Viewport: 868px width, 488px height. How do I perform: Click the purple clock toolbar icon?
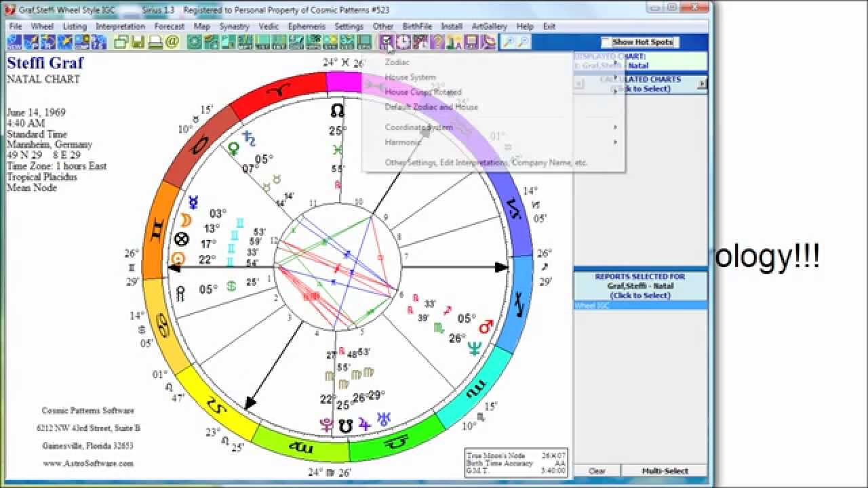[x=403, y=42]
